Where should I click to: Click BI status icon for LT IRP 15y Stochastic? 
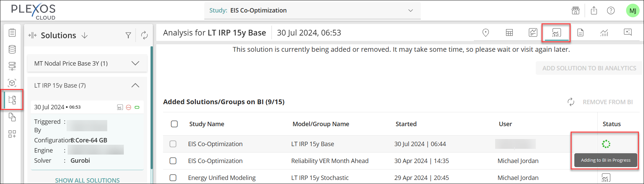(606, 178)
